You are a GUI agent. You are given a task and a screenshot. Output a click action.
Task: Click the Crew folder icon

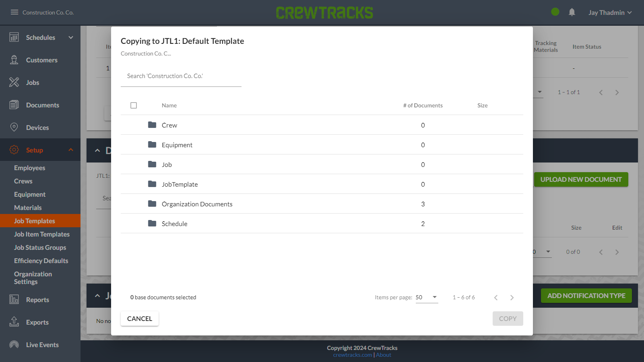(152, 125)
